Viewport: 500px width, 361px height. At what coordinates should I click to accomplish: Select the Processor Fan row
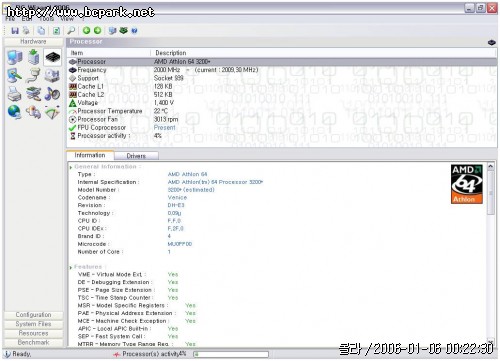tap(282, 119)
